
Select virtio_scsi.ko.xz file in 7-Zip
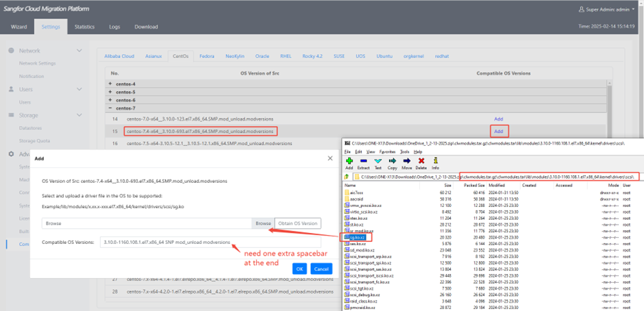tap(360, 212)
